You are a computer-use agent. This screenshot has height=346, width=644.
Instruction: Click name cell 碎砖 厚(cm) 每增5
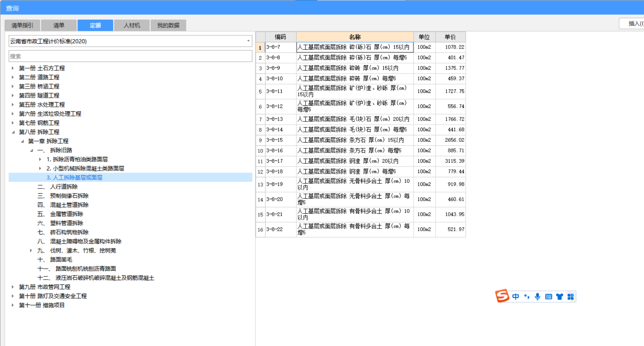355,78
